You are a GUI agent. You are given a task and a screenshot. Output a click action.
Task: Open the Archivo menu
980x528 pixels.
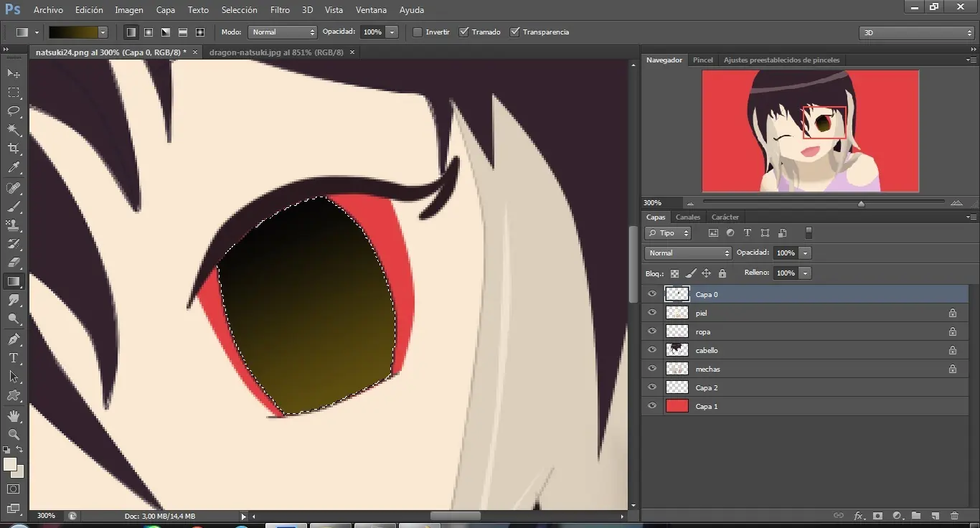(x=48, y=10)
